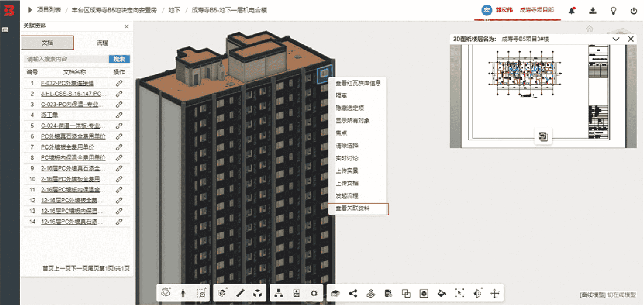Select the first-person walk tool

click(x=183, y=293)
